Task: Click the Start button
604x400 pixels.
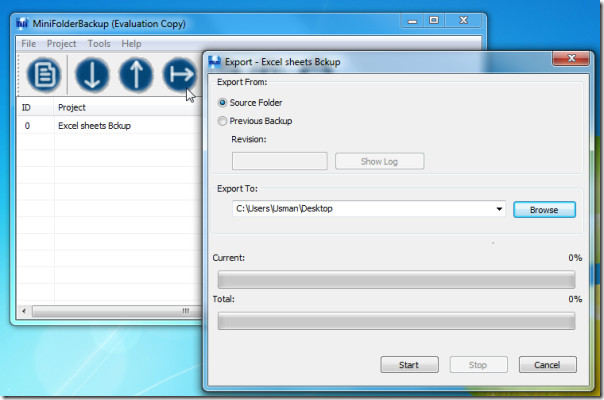Action: click(409, 365)
